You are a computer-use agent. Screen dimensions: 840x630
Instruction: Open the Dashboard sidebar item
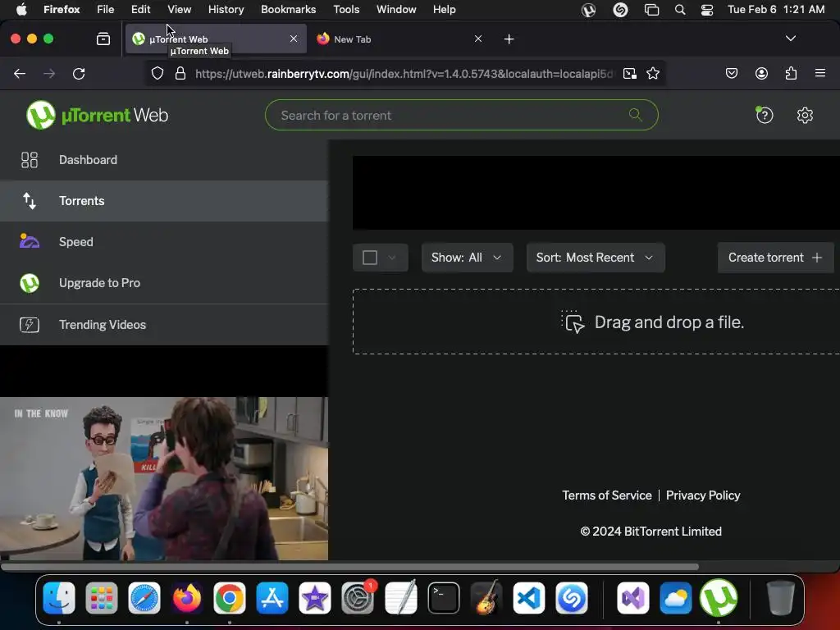(x=164, y=160)
